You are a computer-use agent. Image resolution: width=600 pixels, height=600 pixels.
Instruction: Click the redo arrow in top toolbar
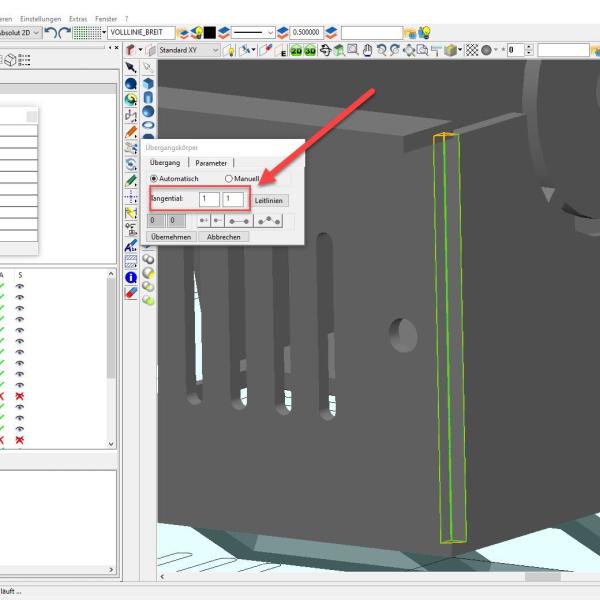(x=66, y=32)
